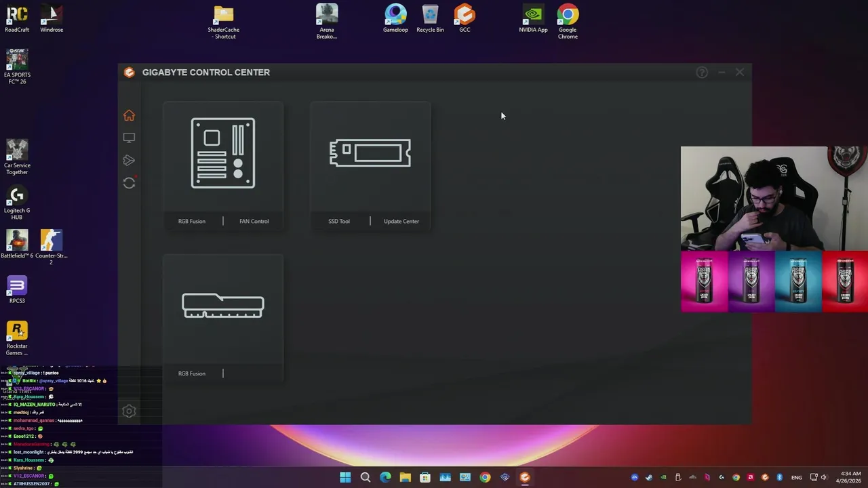Click the help question mark icon
The width and height of the screenshot is (868, 488).
702,73
